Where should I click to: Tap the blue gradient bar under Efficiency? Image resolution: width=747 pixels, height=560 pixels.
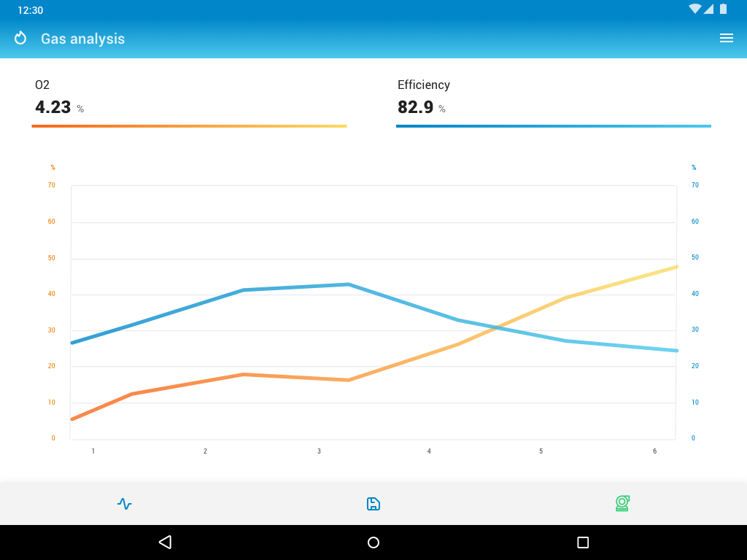point(554,126)
